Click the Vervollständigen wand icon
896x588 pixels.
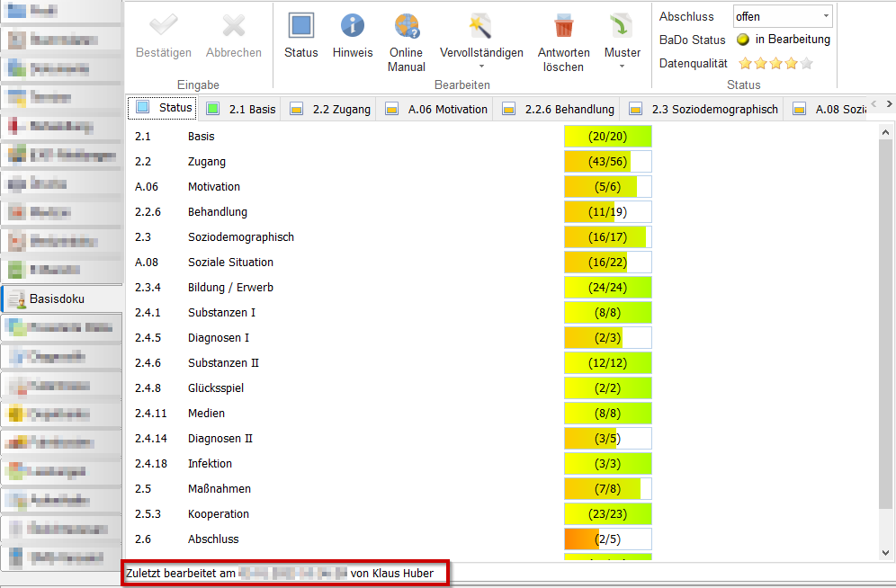point(481,26)
